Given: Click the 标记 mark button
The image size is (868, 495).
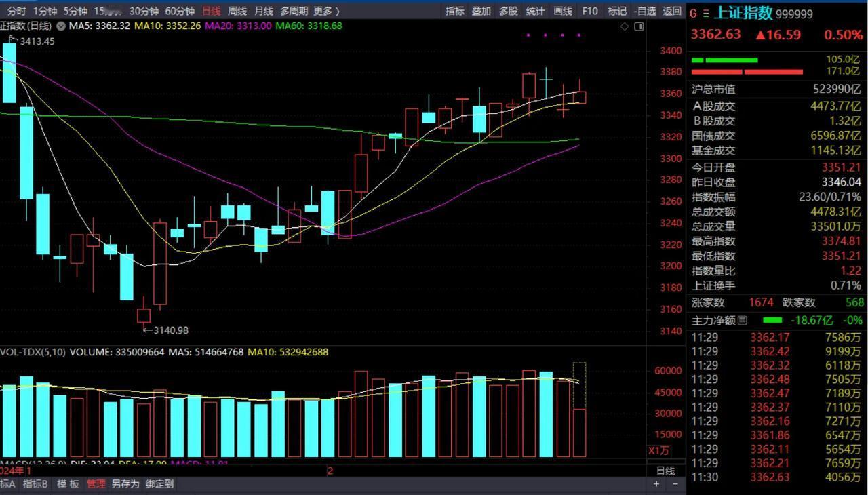Looking at the screenshot, I should tap(617, 11).
